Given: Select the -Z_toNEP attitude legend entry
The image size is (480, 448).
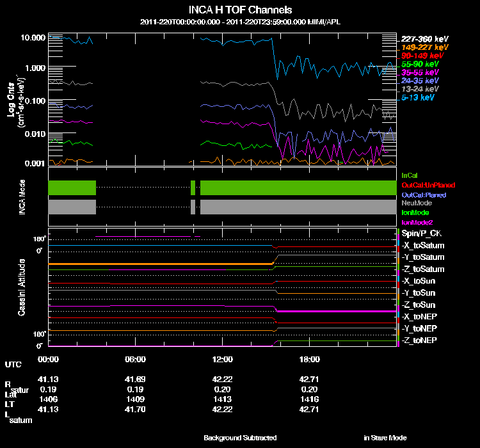Looking at the screenshot, I should pos(420,340).
